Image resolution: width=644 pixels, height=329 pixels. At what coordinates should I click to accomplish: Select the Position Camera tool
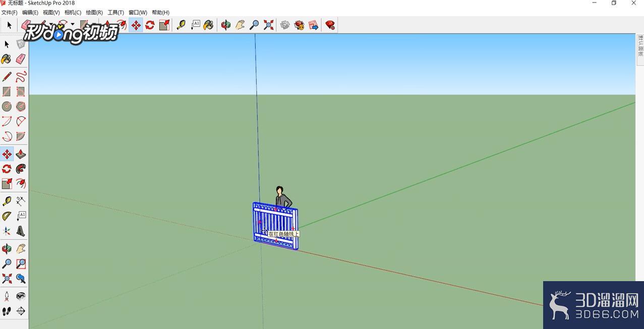pyautogui.click(x=7, y=296)
